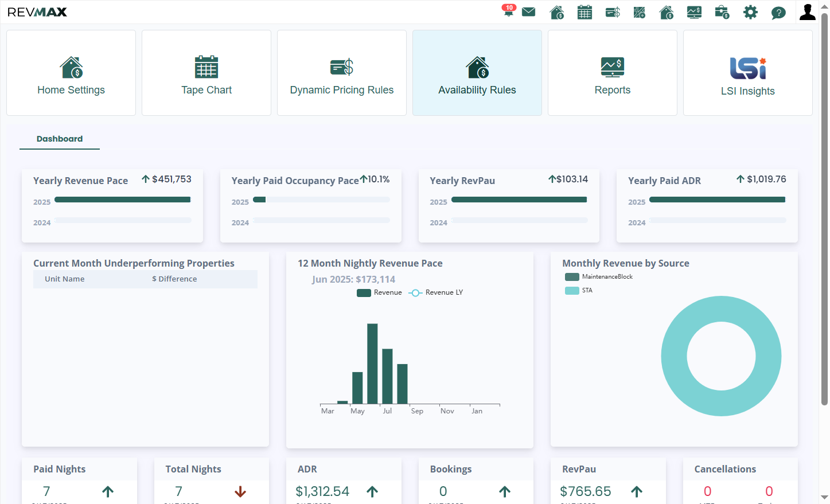Click the 2025 bar under Yearly Revenue Pace

click(x=122, y=200)
